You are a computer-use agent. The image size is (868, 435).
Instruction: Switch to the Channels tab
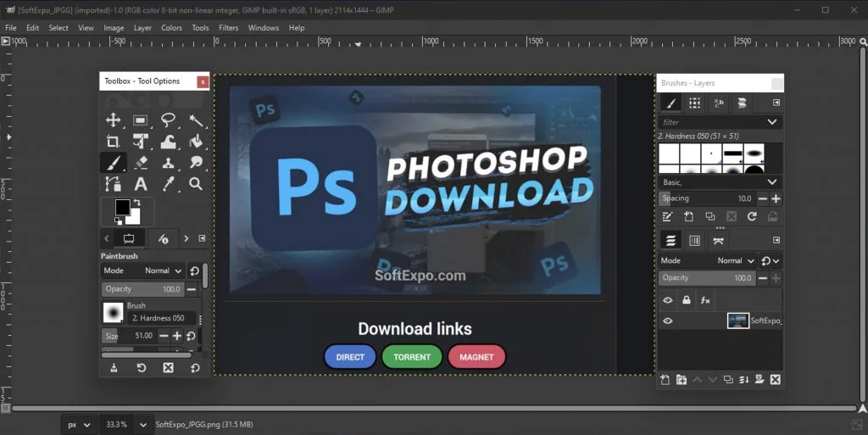pos(694,240)
